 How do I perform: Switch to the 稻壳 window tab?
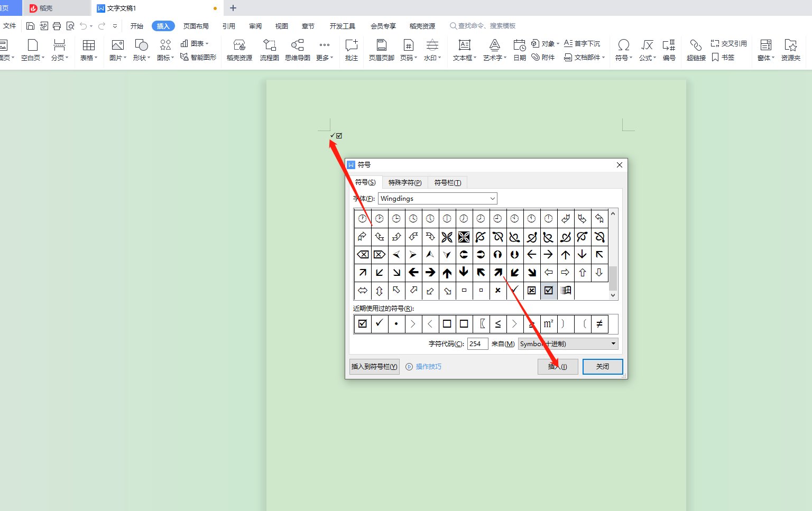[56, 8]
